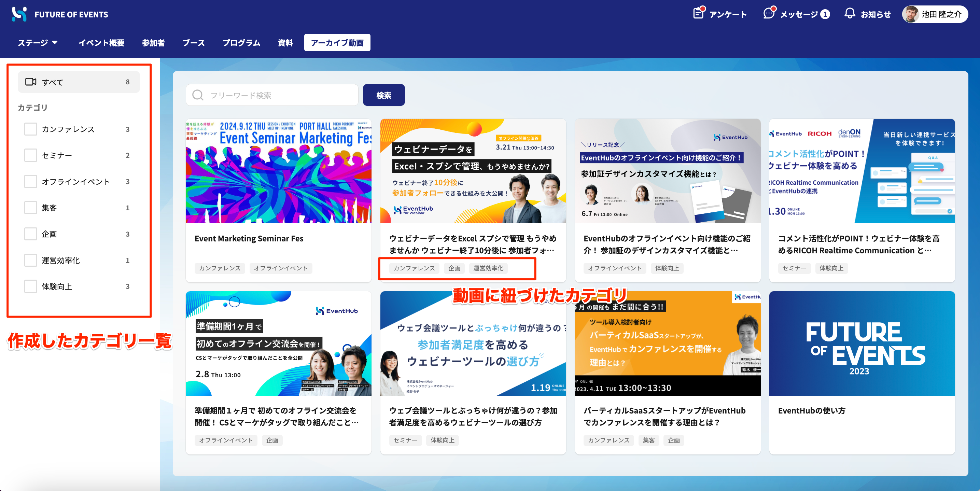This screenshot has width=980, height=491.
Task: Open the 参加者 tab
Action: point(153,43)
